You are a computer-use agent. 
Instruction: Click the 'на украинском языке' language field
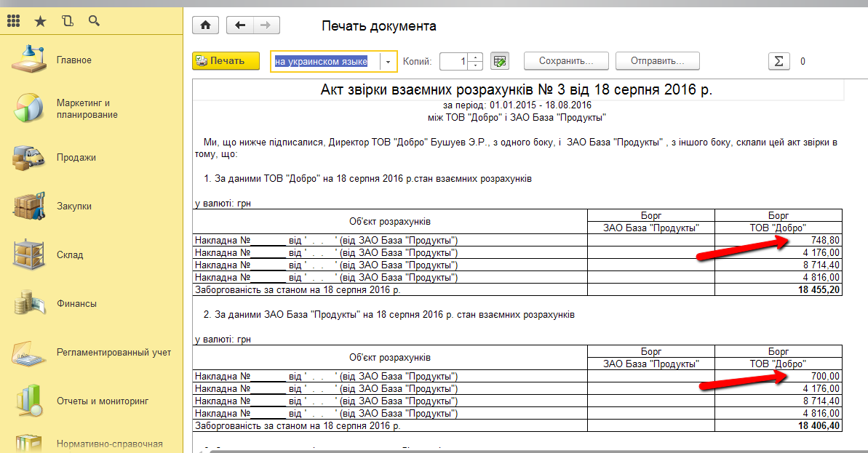325,61
